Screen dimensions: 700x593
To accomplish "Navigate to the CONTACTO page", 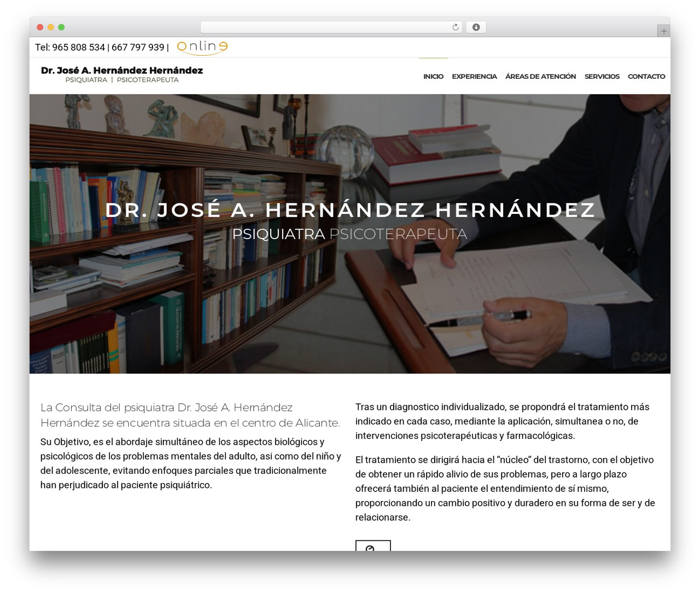I will tap(646, 77).
